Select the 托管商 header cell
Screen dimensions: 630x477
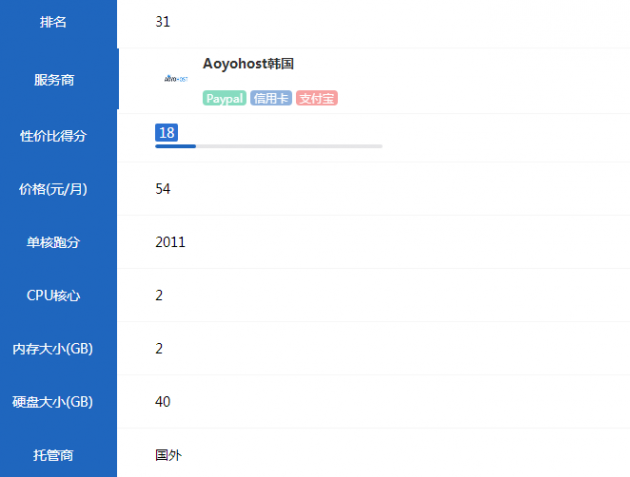coord(59,453)
